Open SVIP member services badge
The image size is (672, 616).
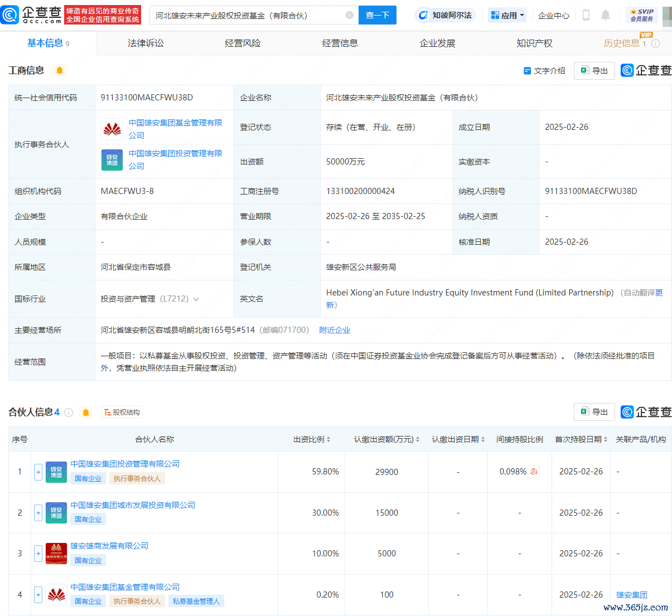click(641, 15)
